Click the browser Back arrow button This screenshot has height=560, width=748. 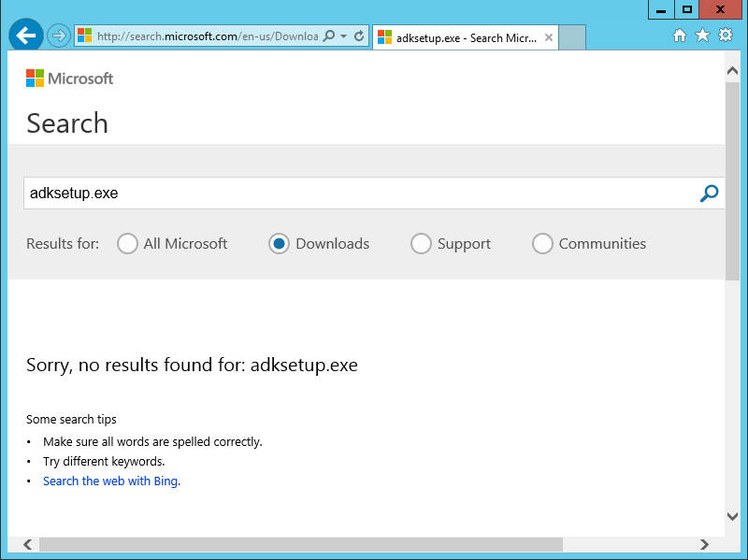coord(26,36)
